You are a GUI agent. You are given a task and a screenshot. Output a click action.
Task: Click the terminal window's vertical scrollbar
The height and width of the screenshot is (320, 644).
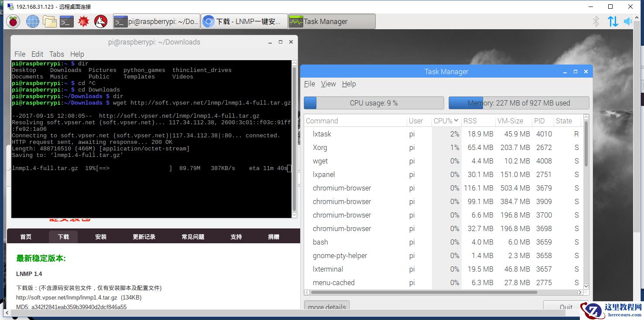tap(295, 139)
